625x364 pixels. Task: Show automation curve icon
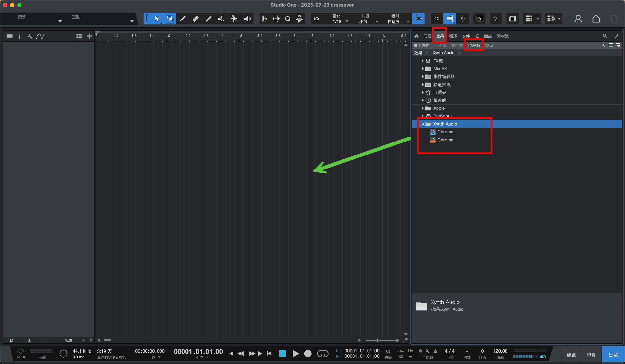coord(40,36)
